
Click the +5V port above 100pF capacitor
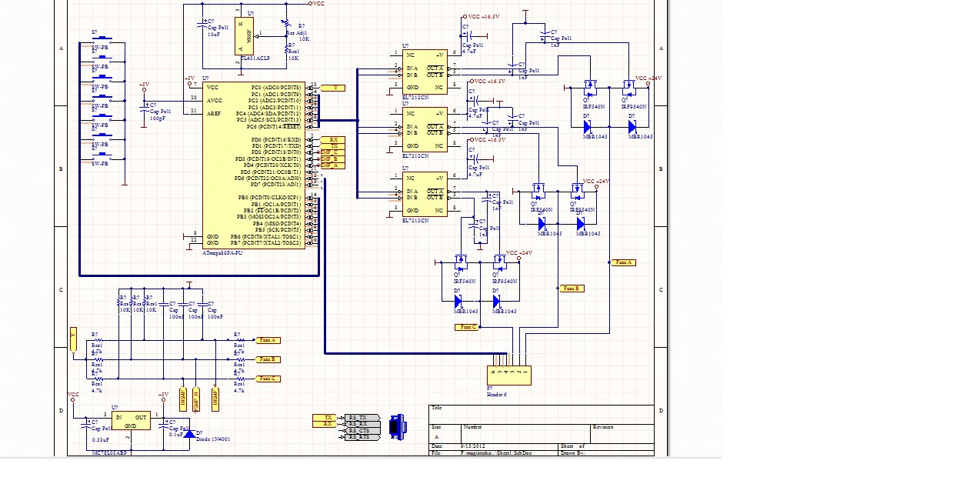coord(144,86)
